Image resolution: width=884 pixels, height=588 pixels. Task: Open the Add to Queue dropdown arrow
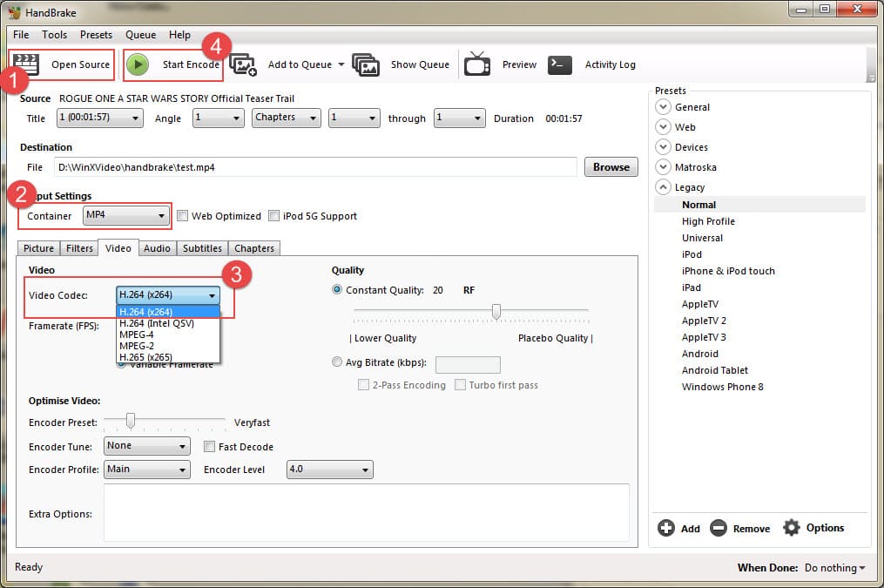[341, 64]
